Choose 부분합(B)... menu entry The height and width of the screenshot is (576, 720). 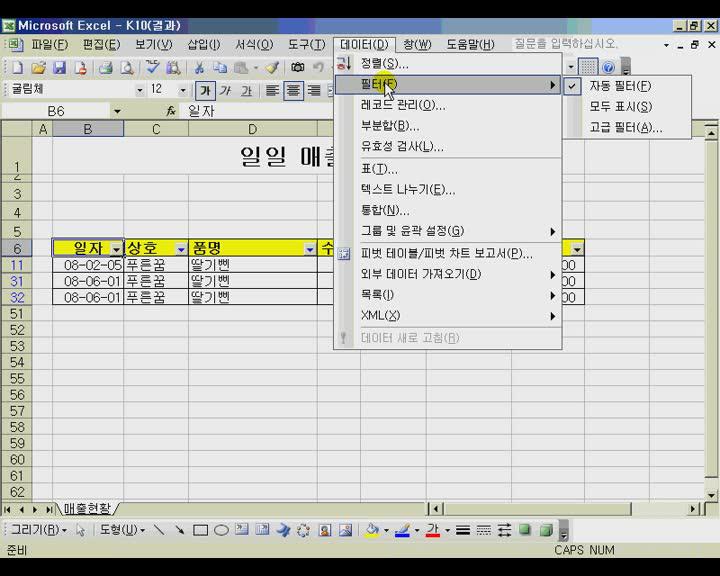pos(448,126)
